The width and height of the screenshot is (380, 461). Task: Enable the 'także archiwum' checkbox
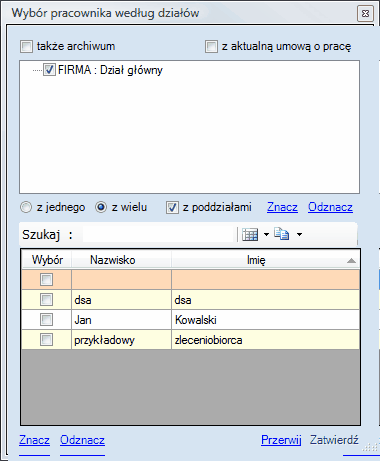point(26,46)
